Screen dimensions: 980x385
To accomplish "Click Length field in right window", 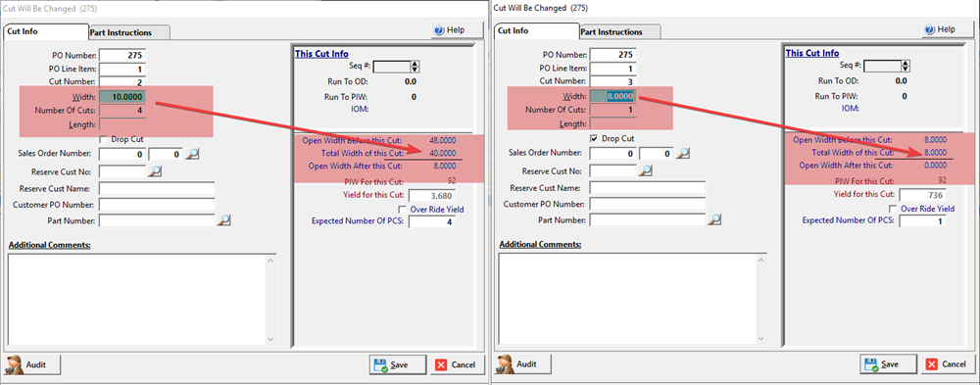I will [613, 123].
